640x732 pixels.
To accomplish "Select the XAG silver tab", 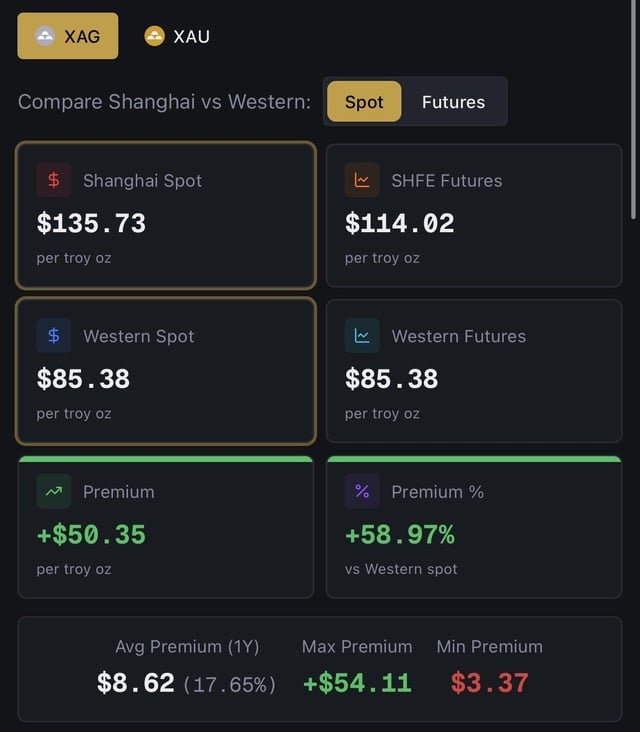I will tap(68, 36).
